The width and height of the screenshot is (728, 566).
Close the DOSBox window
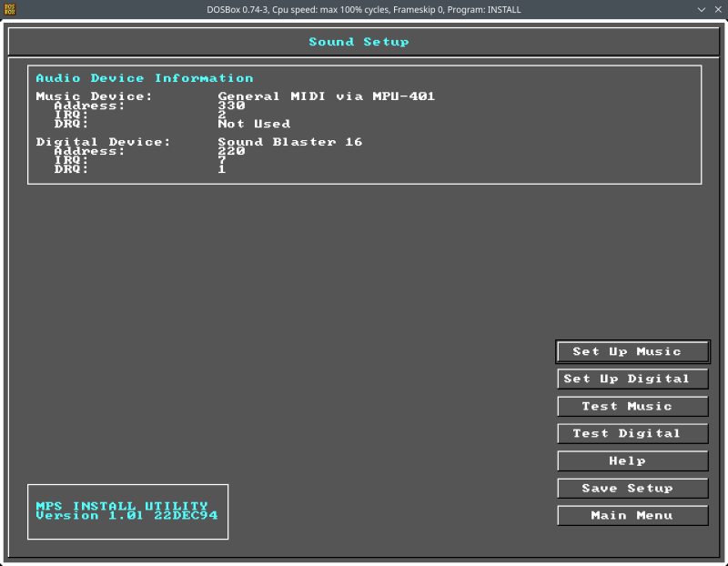(715, 9)
